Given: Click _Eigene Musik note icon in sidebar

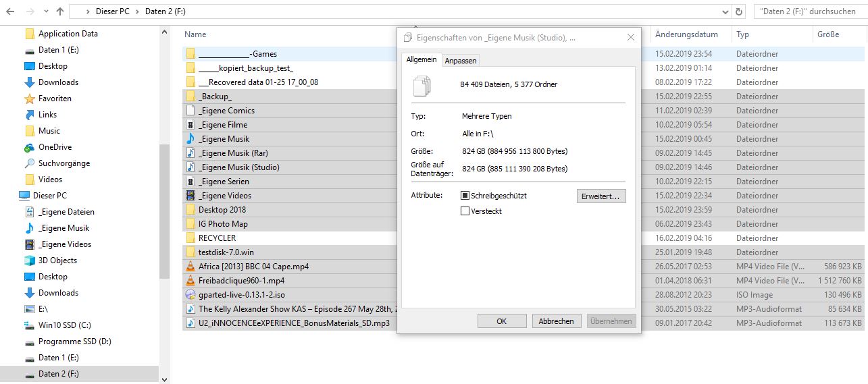Looking at the screenshot, I should tap(30, 228).
